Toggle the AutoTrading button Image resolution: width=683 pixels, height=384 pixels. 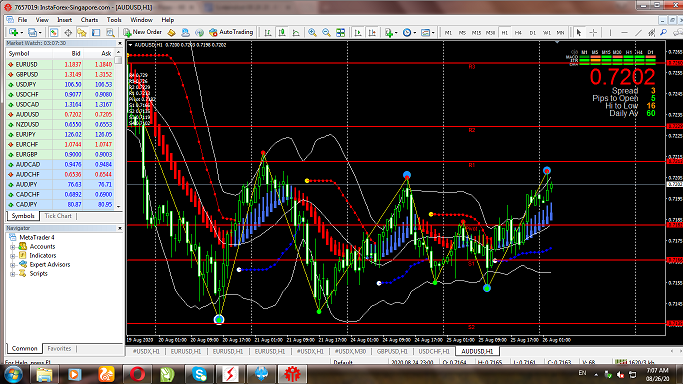pyautogui.click(x=231, y=32)
